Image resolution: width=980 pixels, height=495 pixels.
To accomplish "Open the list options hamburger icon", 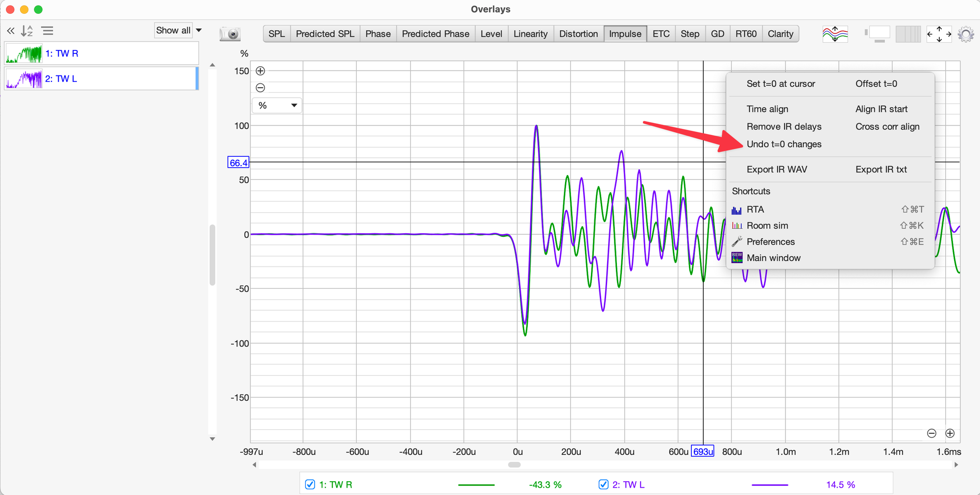I will (48, 31).
